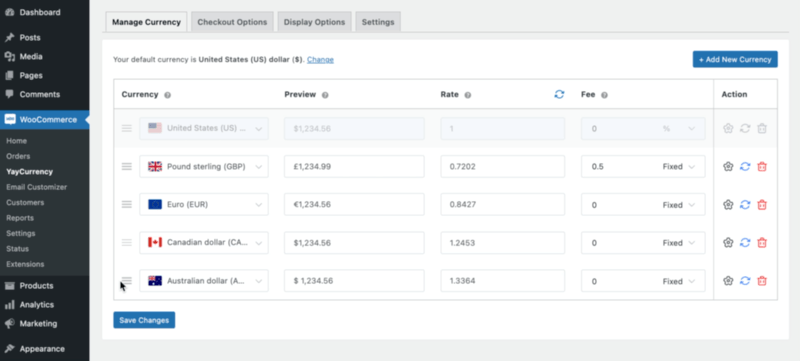Click the greyed trash icon in United States row
The width and height of the screenshot is (800, 361).
click(x=762, y=128)
